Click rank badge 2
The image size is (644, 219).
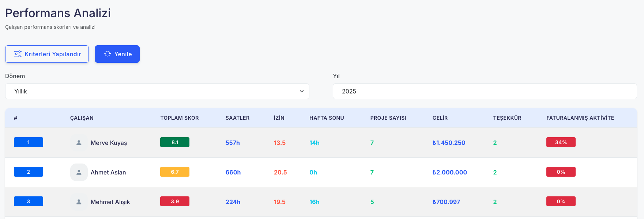point(29,172)
